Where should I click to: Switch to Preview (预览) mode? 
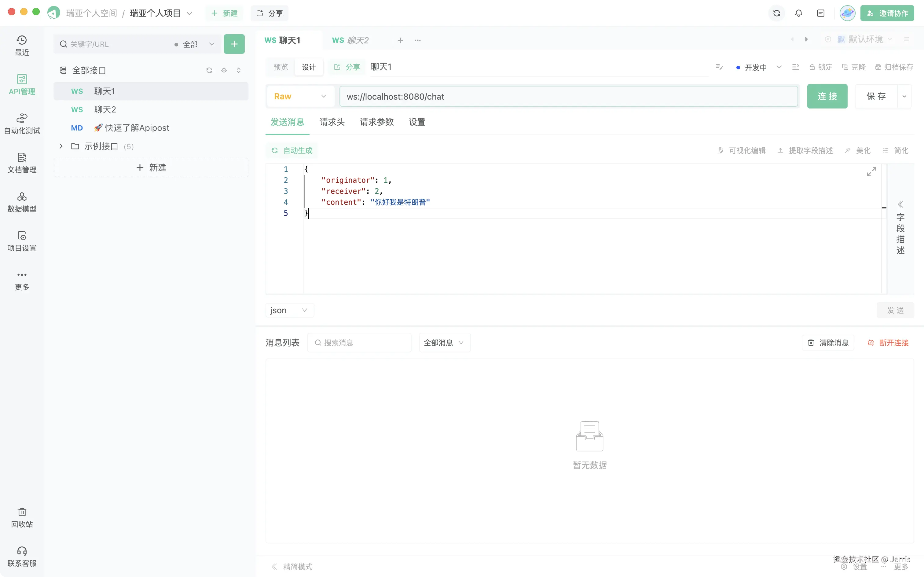pyautogui.click(x=280, y=67)
